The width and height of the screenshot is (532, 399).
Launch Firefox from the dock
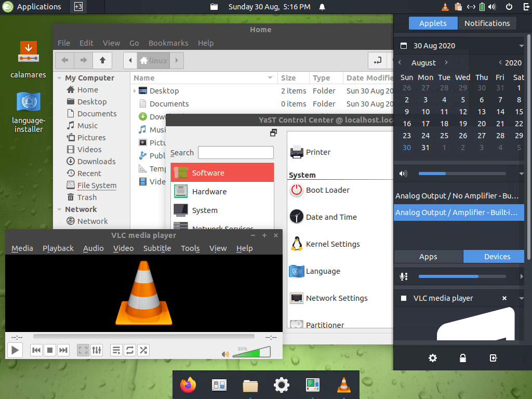tap(188, 385)
